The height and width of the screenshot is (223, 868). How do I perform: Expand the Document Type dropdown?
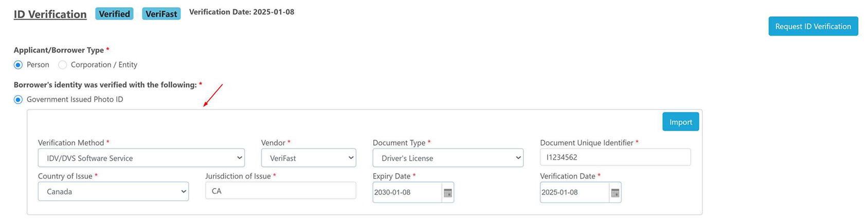click(447, 158)
